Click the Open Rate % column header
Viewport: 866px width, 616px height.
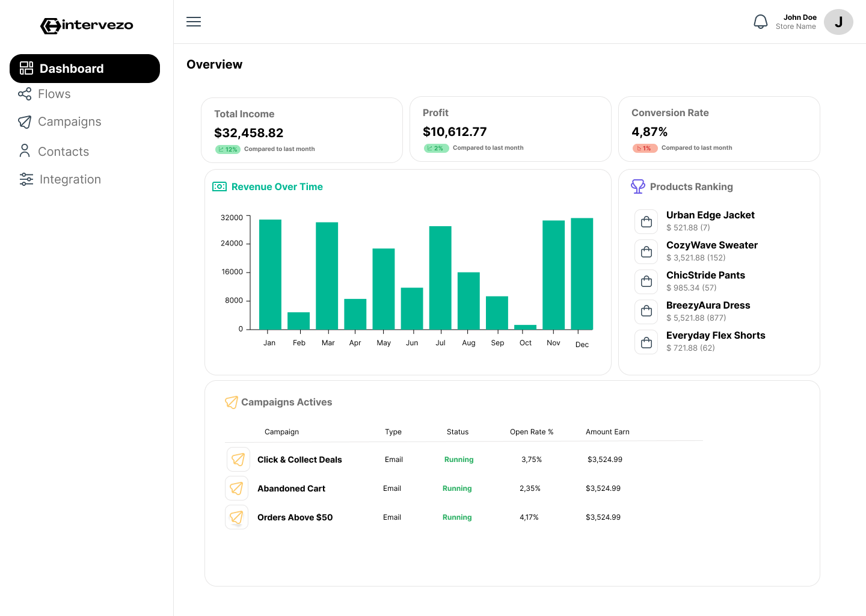532,432
